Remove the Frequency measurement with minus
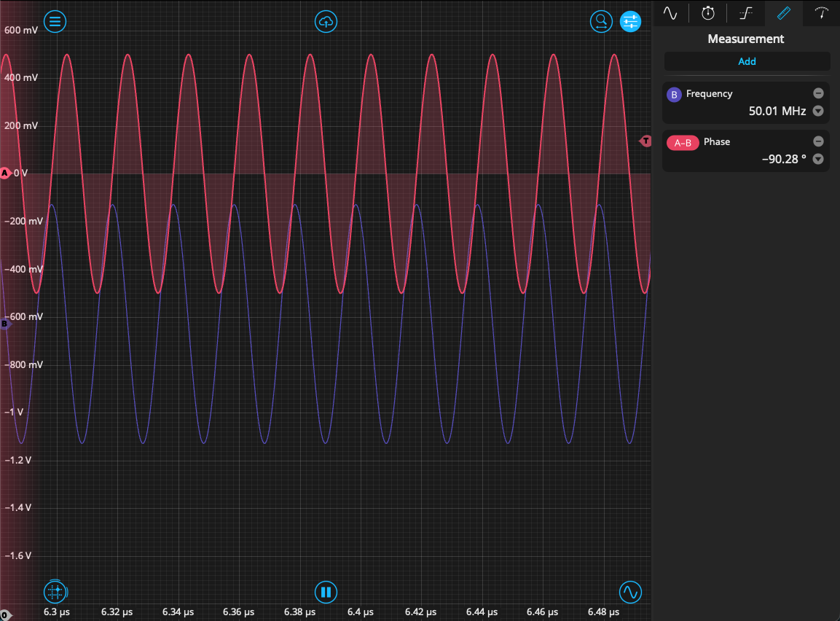The height and width of the screenshot is (621, 840). (x=818, y=93)
